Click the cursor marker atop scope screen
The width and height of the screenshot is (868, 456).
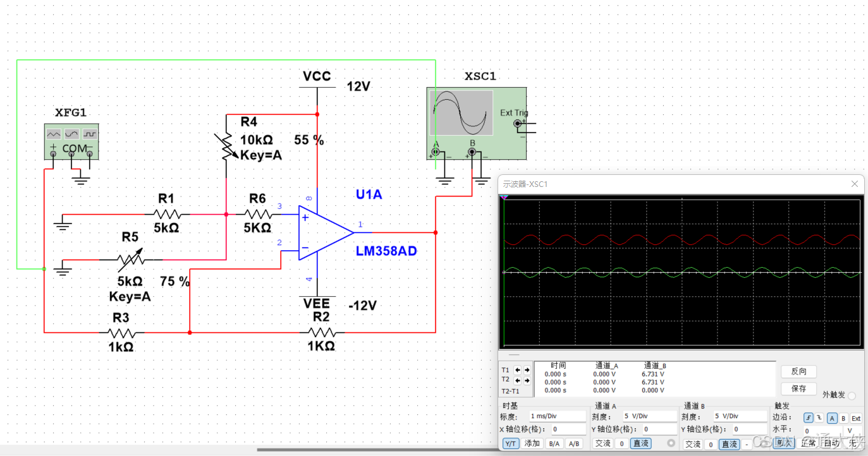(x=504, y=198)
